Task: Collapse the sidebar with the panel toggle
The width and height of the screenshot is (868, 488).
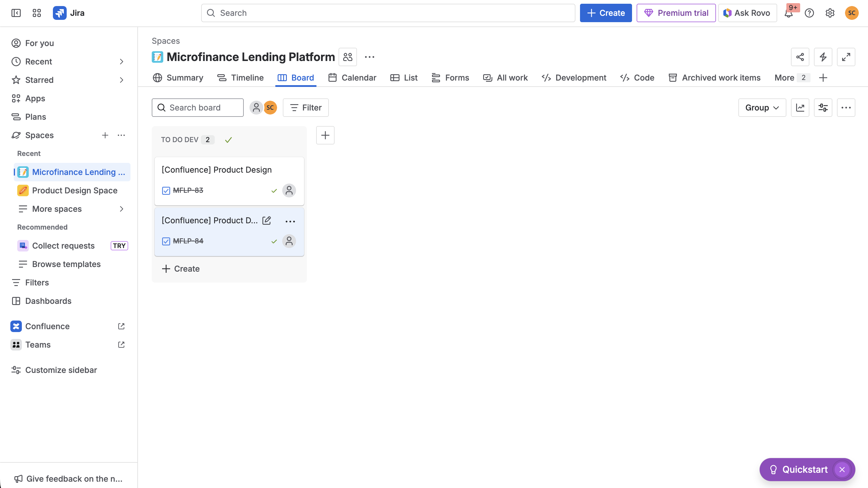Action: coord(16,13)
